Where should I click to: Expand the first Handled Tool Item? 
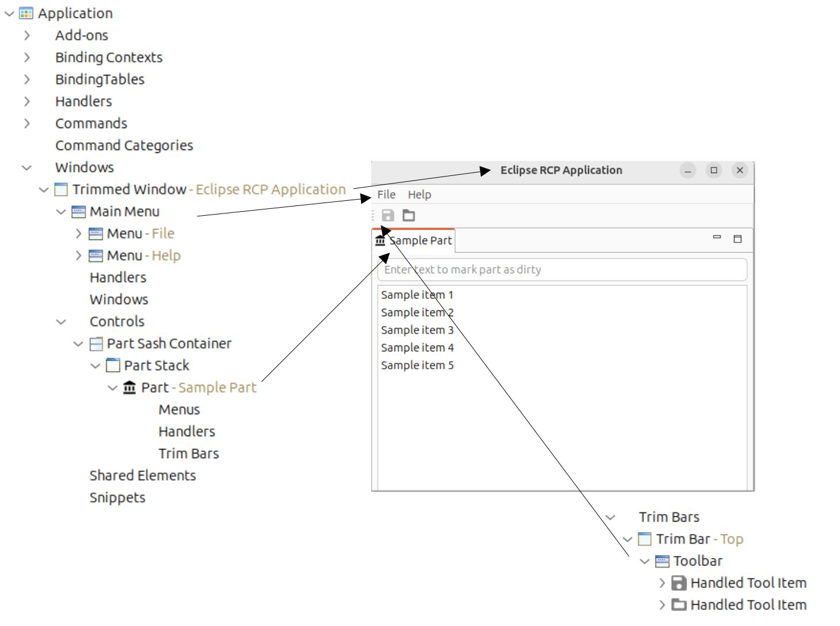(662, 583)
